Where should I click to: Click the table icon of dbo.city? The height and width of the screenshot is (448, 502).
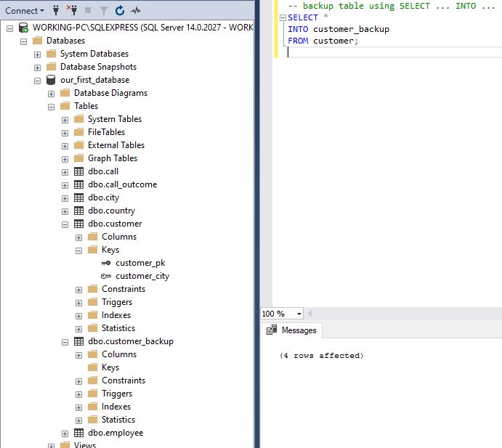pyautogui.click(x=78, y=197)
